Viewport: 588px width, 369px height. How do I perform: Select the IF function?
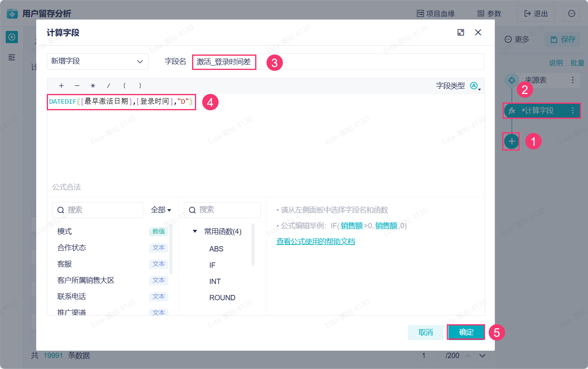(x=212, y=265)
